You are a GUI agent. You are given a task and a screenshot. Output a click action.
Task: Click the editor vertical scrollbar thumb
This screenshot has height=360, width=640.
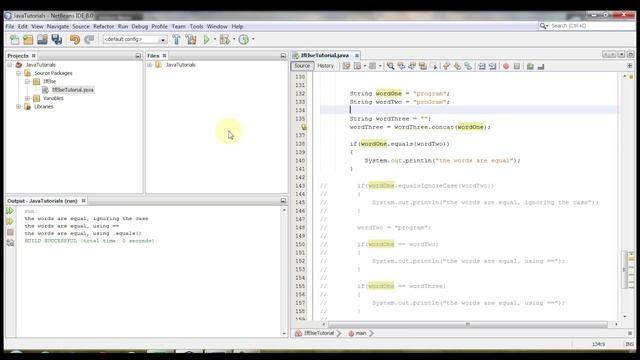pyautogui.click(x=624, y=270)
